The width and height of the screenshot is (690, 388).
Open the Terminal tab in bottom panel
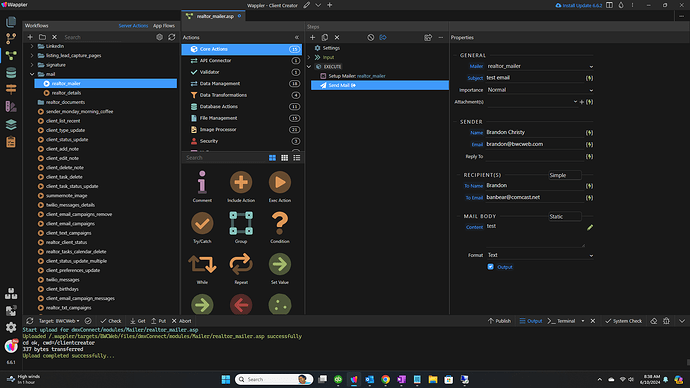tap(562, 321)
